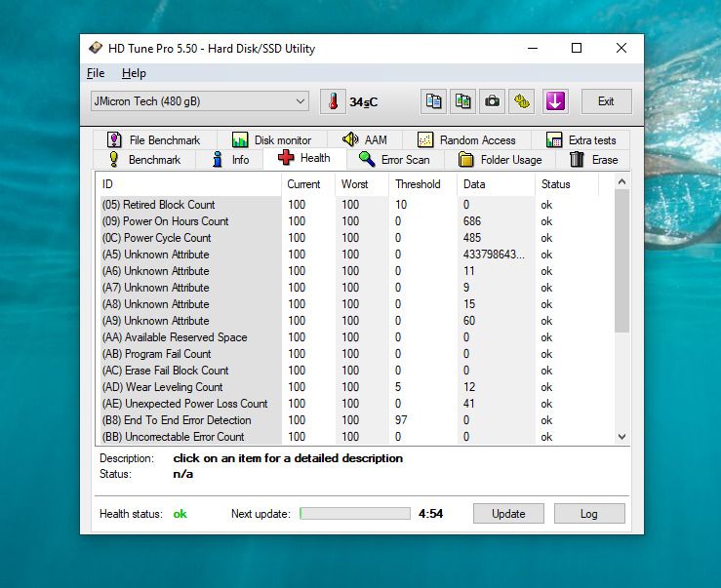Click the scrollbar up arrow
The image size is (721, 588).
621,181
